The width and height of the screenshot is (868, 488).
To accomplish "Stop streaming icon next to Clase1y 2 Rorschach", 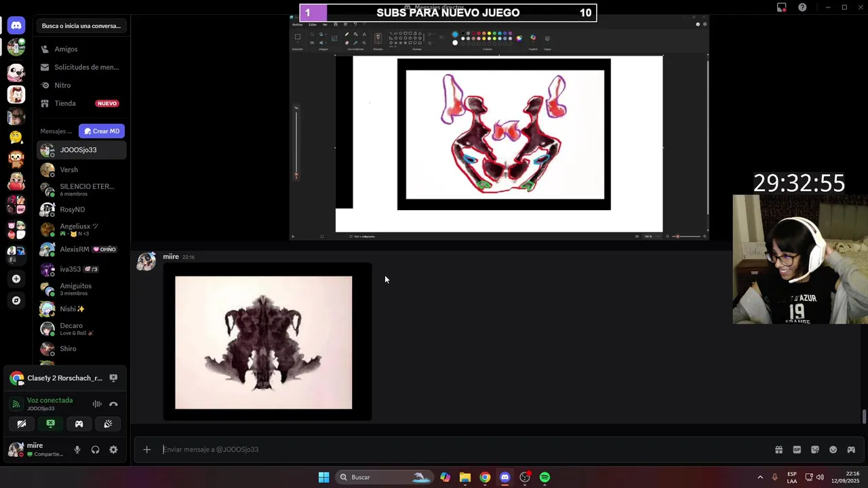I will click(x=113, y=378).
